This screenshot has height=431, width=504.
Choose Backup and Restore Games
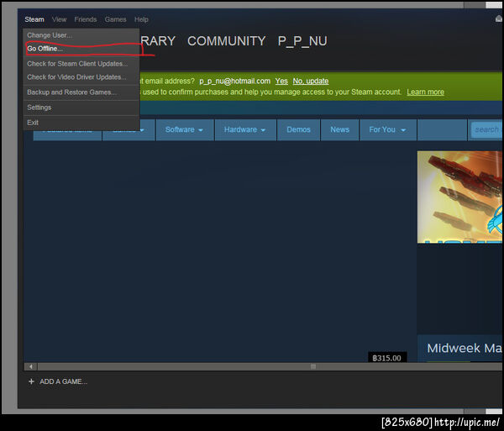click(81, 92)
